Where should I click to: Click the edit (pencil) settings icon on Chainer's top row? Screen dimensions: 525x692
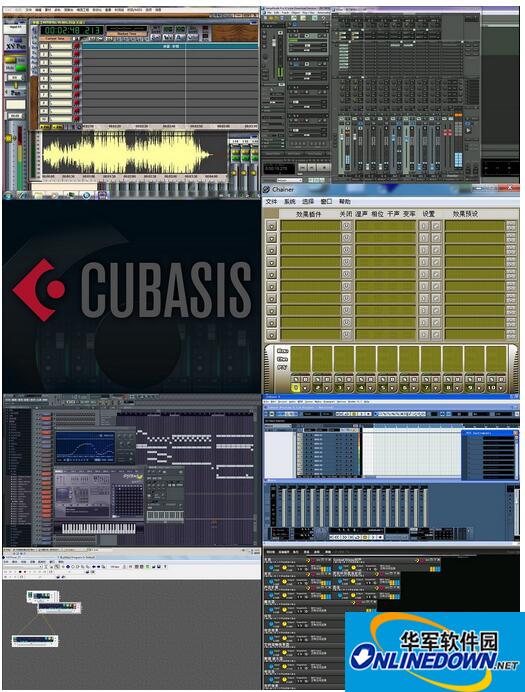(436, 226)
